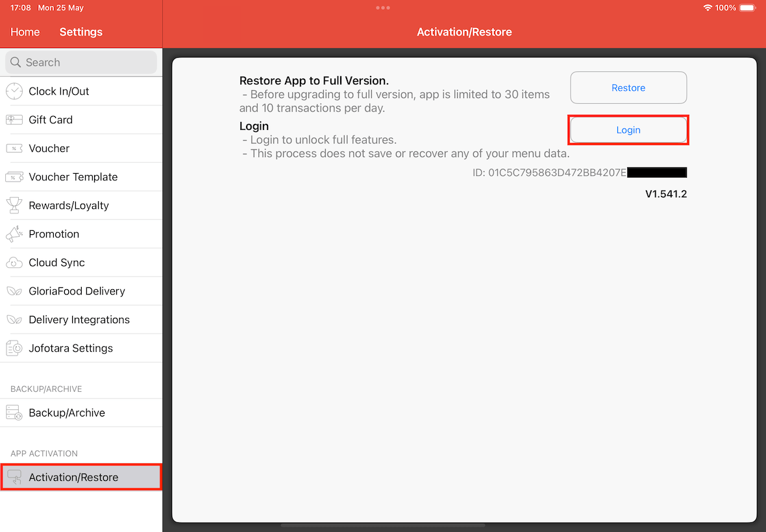Open the Backup/Archive item
The image size is (766, 532).
pos(81,413)
